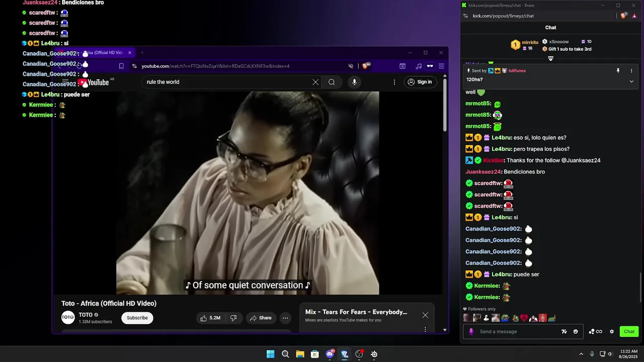Viewport: 644px width, 362px height.
Task: Open site settings icon beside kick.com URL
Action: pos(466,16)
